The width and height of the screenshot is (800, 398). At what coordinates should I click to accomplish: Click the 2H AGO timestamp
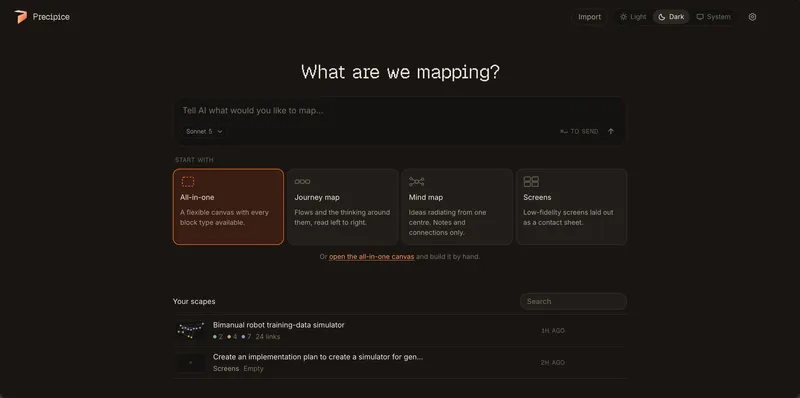553,363
